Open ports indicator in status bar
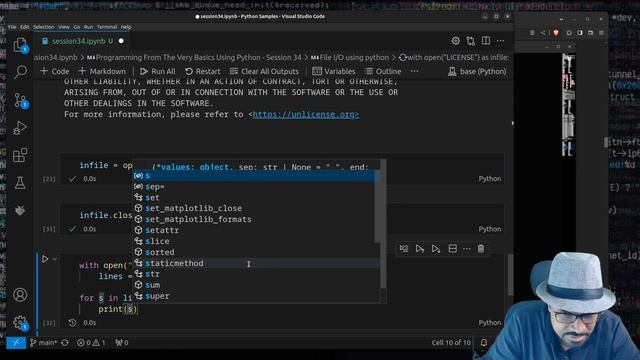Screen dimensions: 640x360 click(122, 342)
